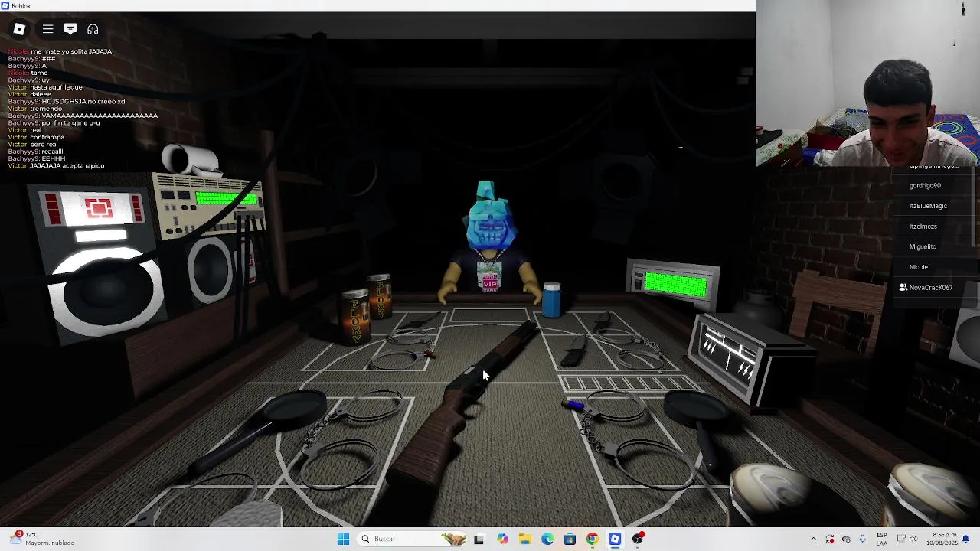Viewport: 980px width, 551px height.
Task: Open the Windows Start menu
Action: 343,539
